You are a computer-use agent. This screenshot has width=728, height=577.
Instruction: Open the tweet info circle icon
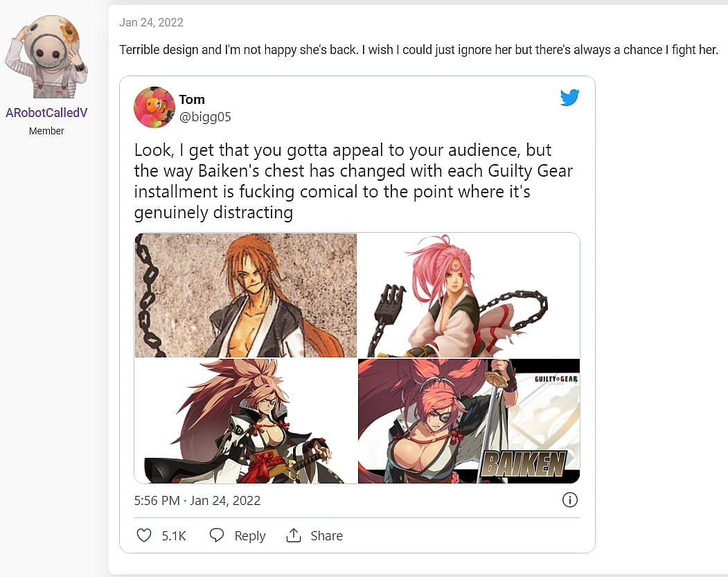point(569,500)
